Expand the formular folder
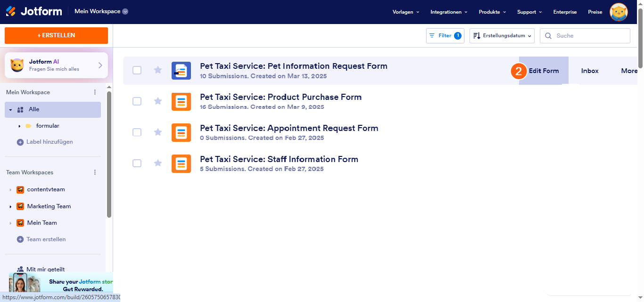 point(19,126)
